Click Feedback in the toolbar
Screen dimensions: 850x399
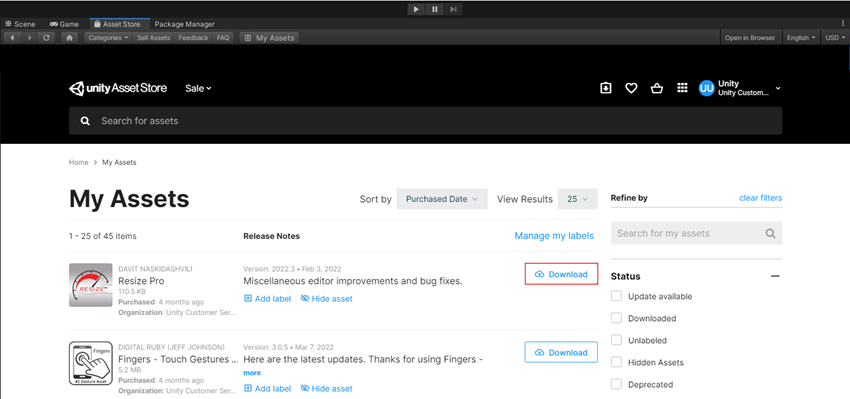tap(194, 38)
